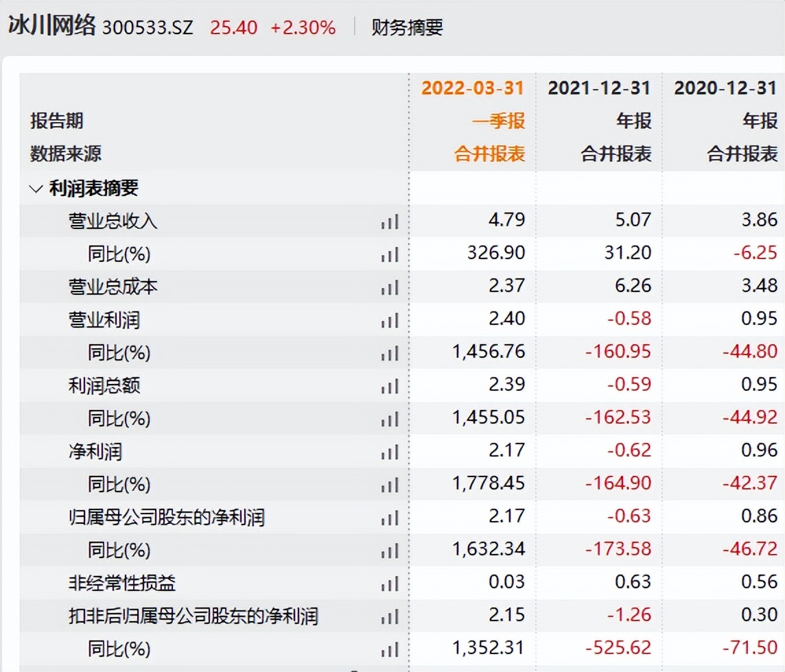The height and width of the screenshot is (672, 785).
Task: Click the red value -525.62
Action: tap(618, 648)
